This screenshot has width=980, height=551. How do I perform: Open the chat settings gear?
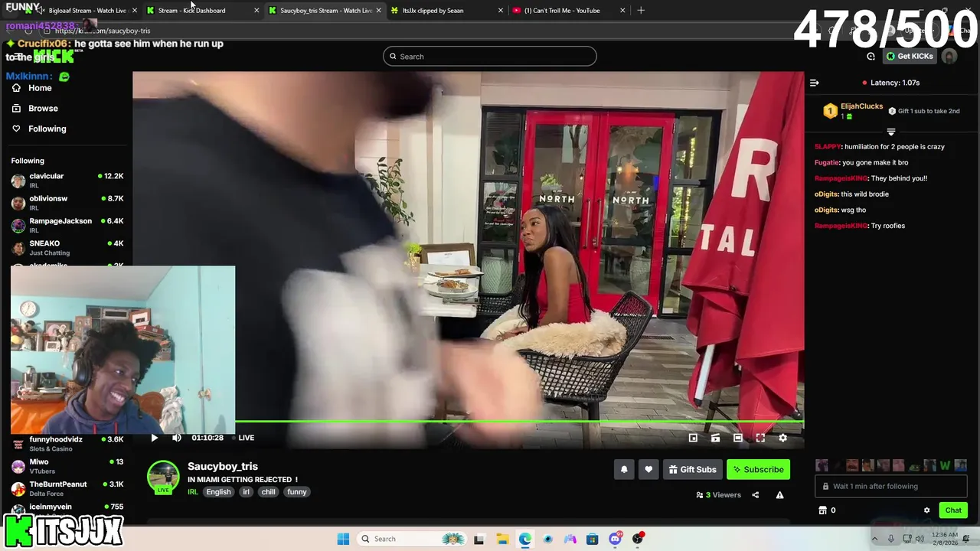pyautogui.click(x=926, y=510)
